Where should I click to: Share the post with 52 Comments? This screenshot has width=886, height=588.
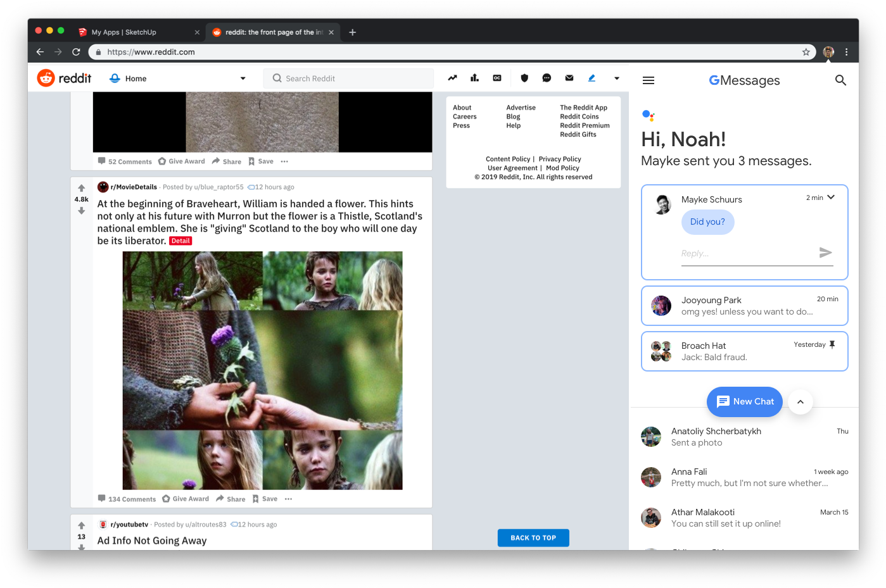point(227,161)
